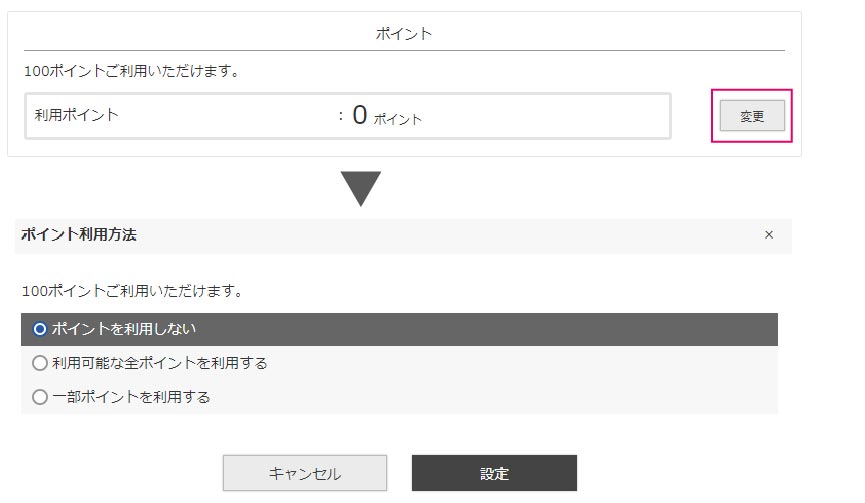The height and width of the screenshot is (503, 865).
Task: Click the ポイント section heading at top
Action: (404, 33)
